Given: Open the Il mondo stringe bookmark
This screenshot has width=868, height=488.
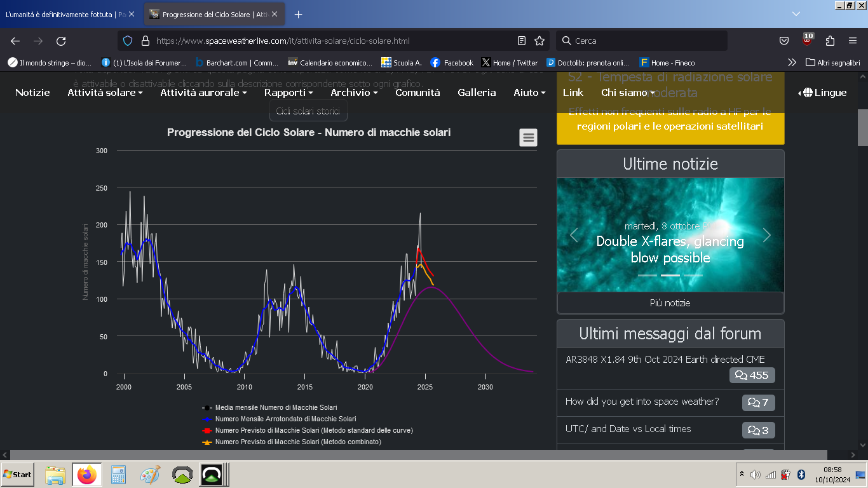Looking at the screenshot, I should point(50,63).
